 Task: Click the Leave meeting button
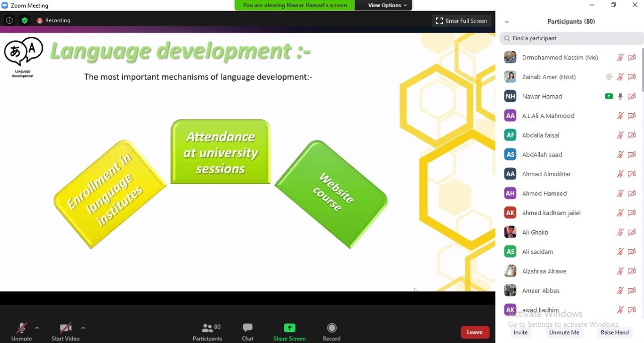pos(474,332)
